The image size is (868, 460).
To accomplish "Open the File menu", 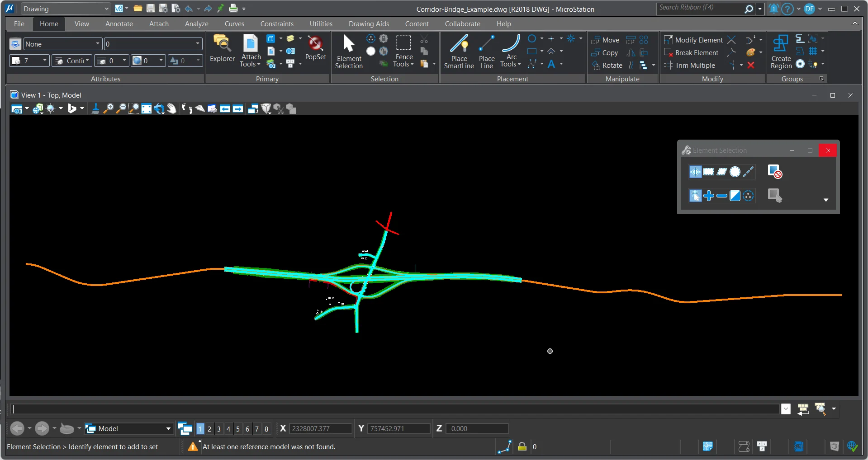I will pos(19,24).
